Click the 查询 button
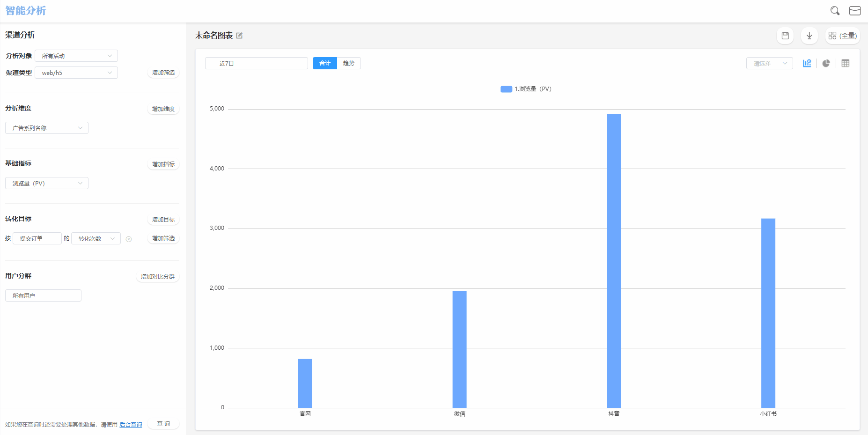 tap(163, 424)
